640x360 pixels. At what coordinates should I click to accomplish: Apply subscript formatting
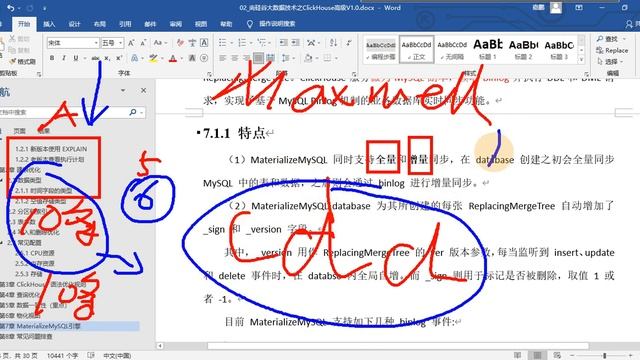(x=107, y=58)
